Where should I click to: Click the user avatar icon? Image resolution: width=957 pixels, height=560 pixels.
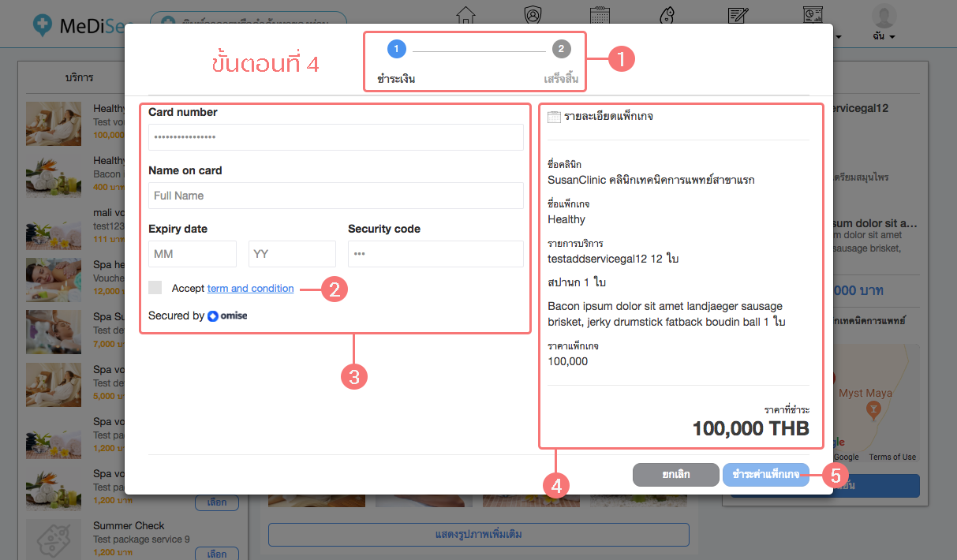884,15
